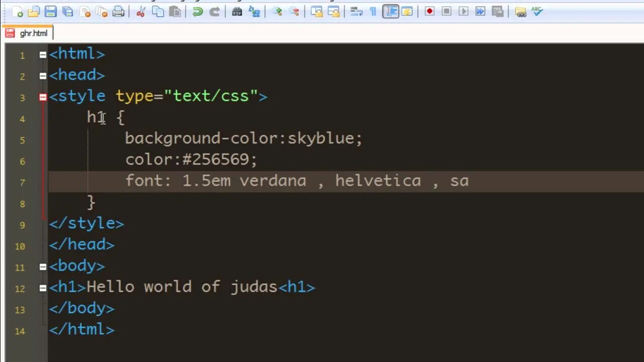Screen dimensions: 644x362
Task: Collapse the <h1> fold on line 12
Action: tap(43, 288)
